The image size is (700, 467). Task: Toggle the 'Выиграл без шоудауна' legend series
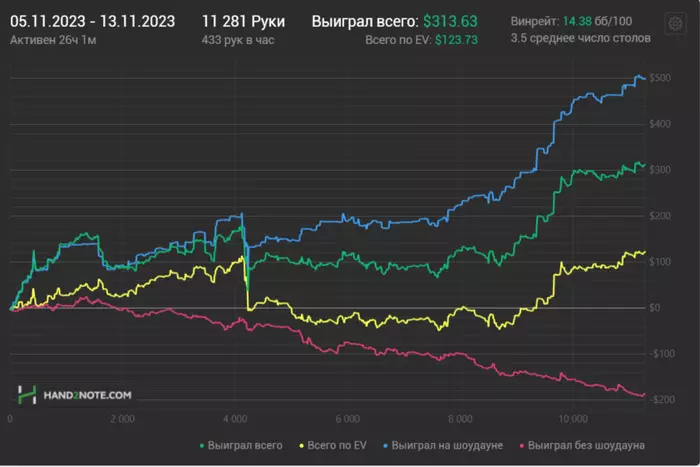[x=582, y=445]
